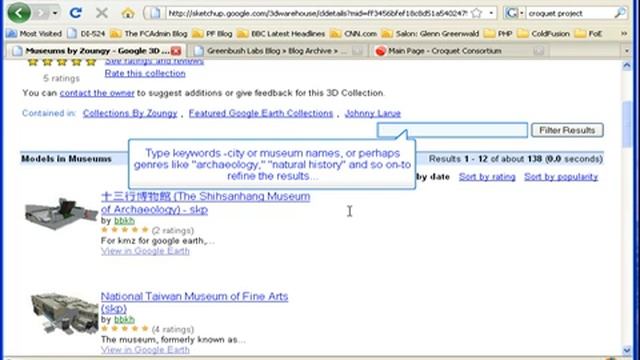Show more bookmarks chevron
640x360 pixels.
(624, 33)
